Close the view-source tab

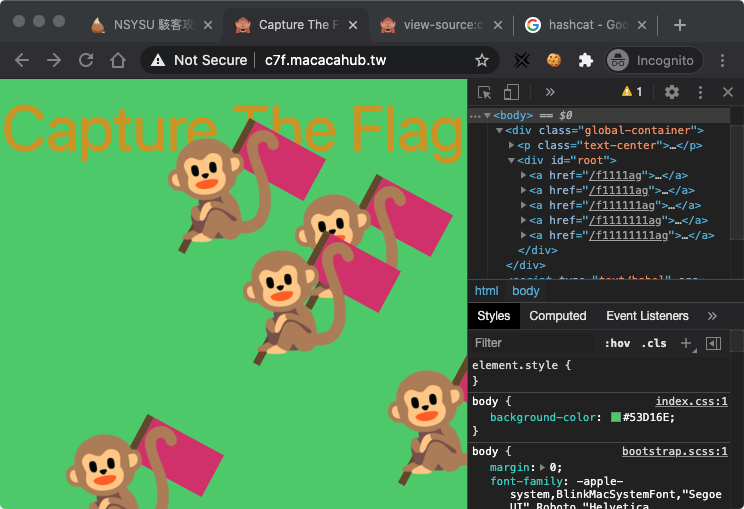click(498, 25)
